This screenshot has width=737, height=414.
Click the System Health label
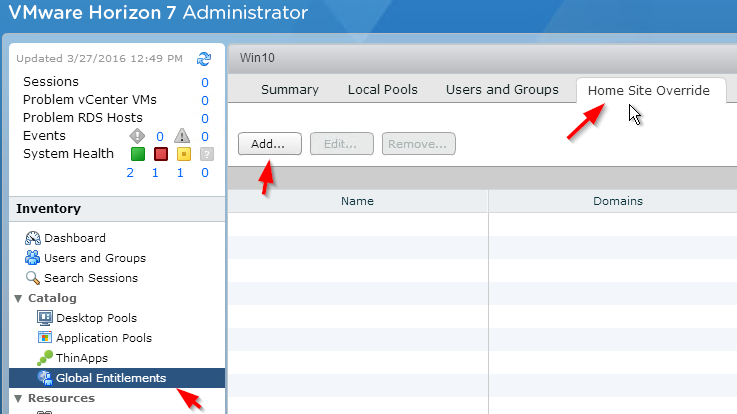[68, 154]
